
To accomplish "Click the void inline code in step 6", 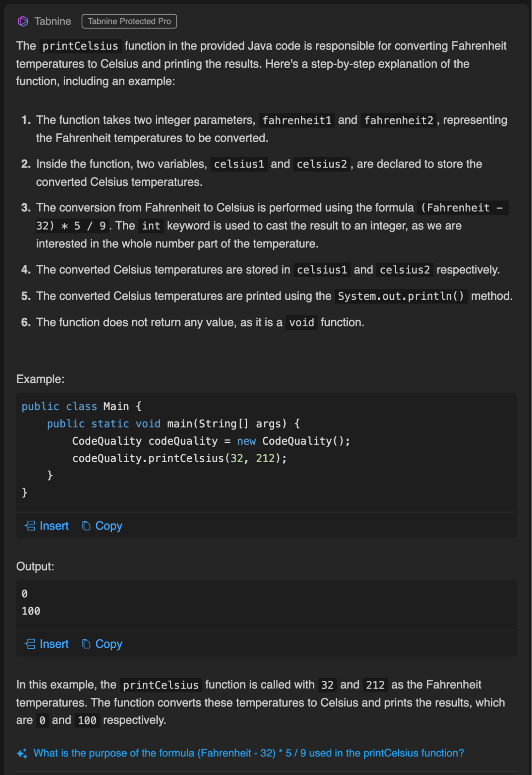I will (301, 323).
